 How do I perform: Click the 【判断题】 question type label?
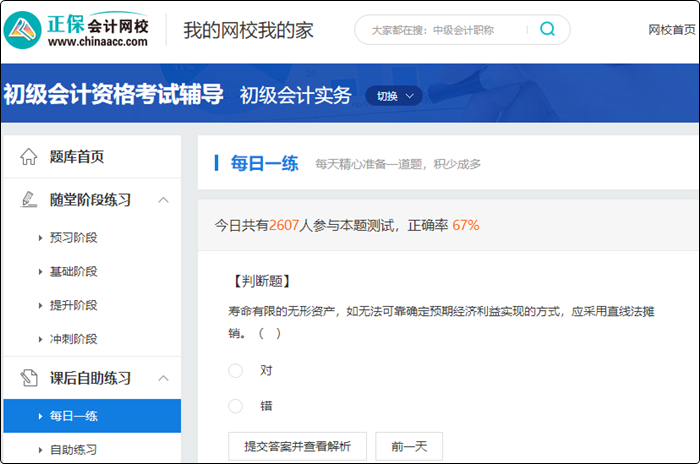262,281
